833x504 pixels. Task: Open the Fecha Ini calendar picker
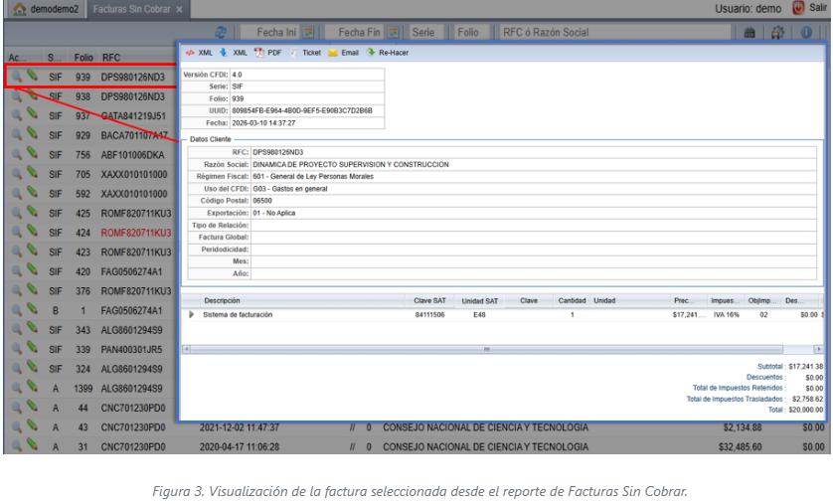(x=309, y=33)
